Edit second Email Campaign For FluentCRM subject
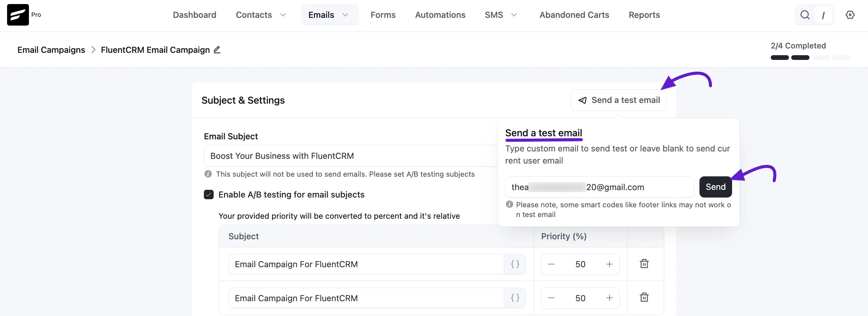The image size is (868, 316). (366, 298)
